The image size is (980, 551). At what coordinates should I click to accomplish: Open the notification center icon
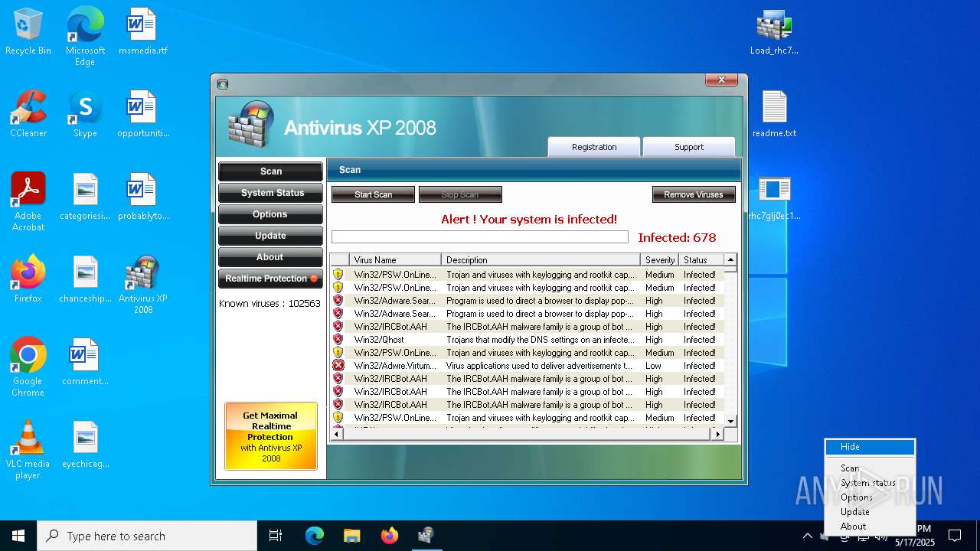click(x=955, y=536)
